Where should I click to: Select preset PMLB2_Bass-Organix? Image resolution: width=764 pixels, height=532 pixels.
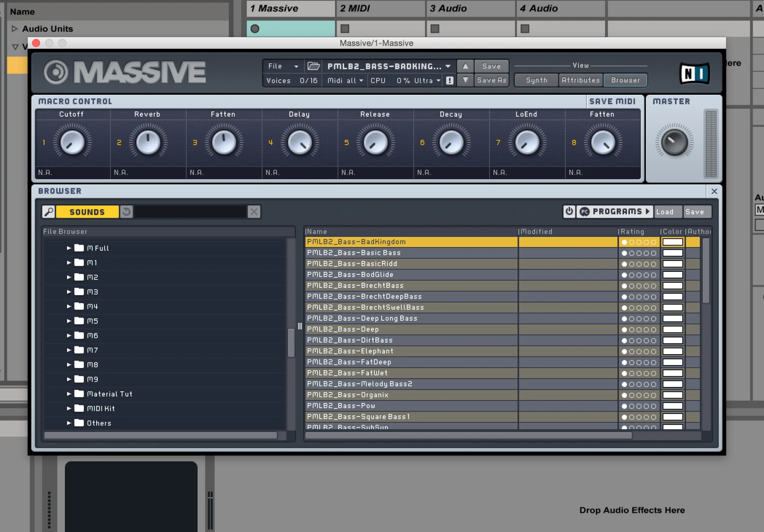pos(411,395)
